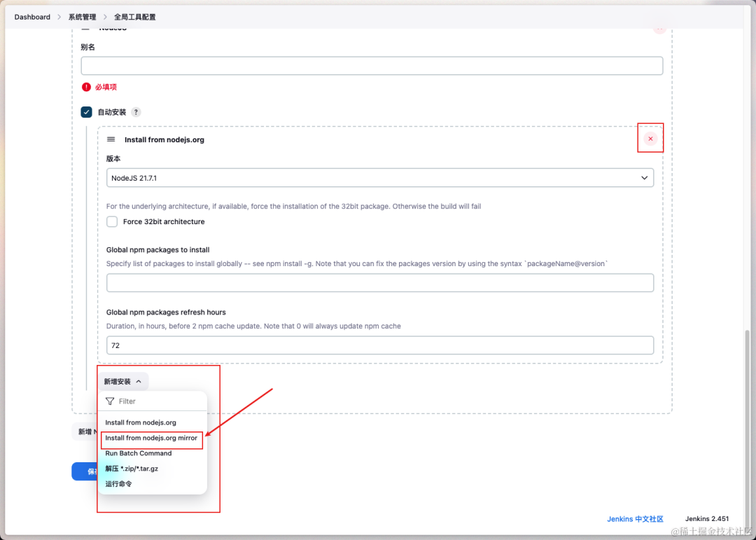Click the filter funnel icon
756x540 pixels.
(x=110, y=401)
